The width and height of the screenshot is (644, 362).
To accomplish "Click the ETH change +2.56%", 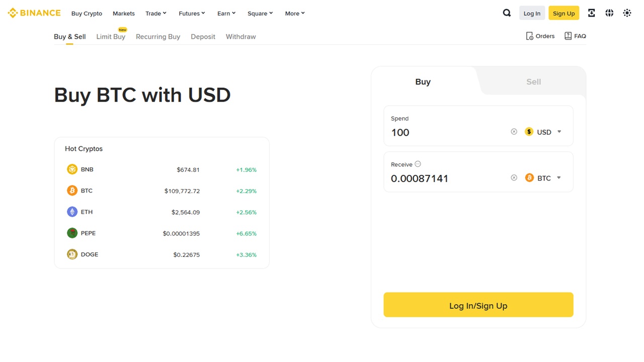I will point(246,212).
